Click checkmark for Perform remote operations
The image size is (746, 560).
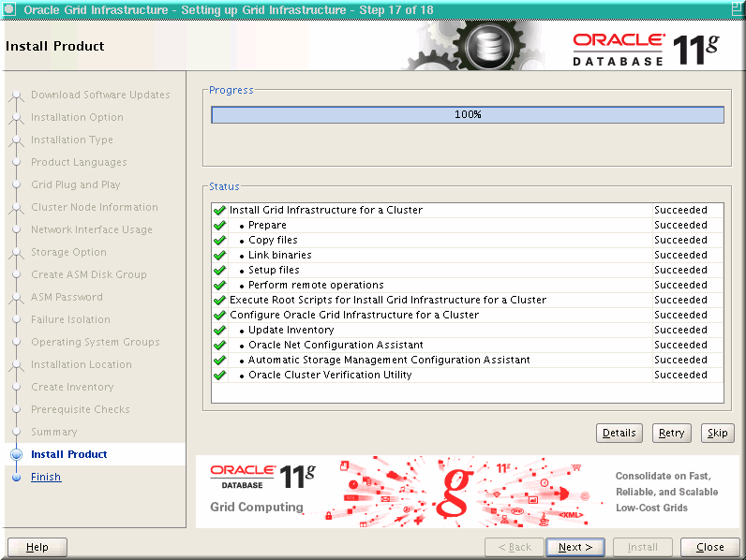pos(220,285)
